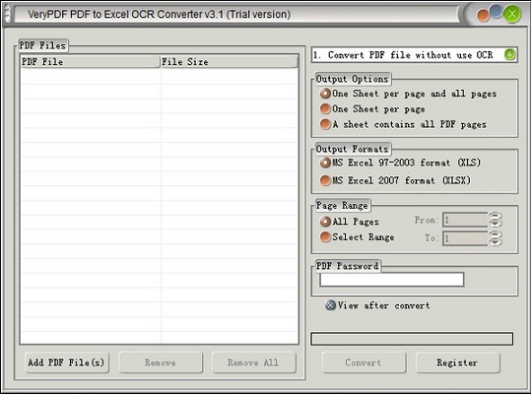Click the PDF Password input field

click(391, 280)
